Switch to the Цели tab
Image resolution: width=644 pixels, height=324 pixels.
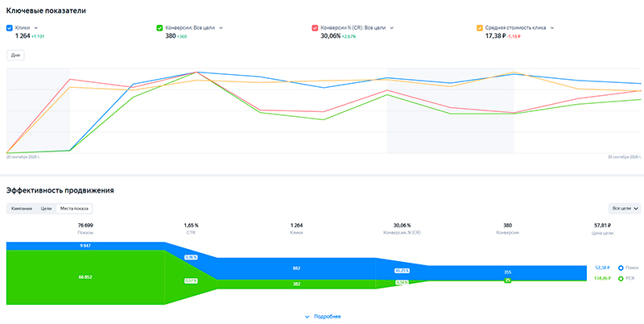[46, 209]
